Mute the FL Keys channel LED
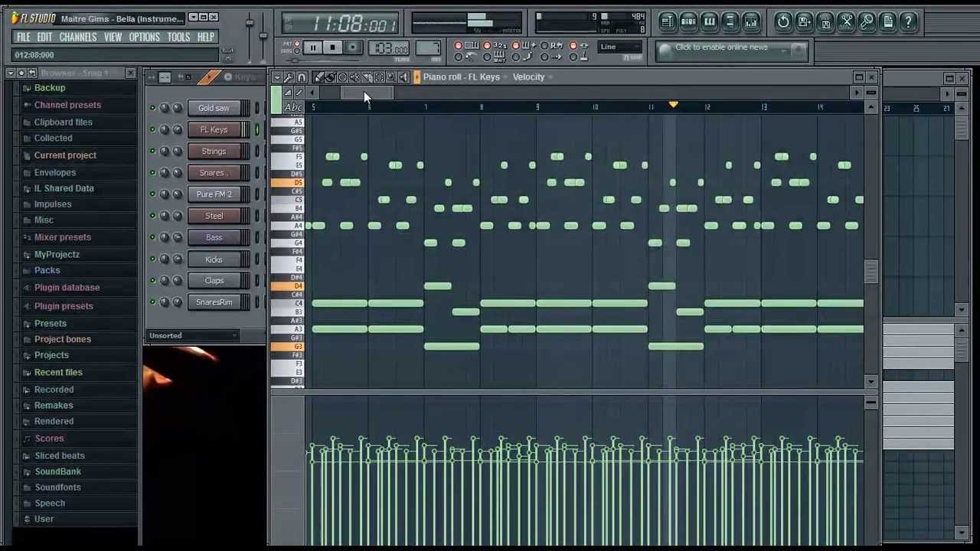The width and height of the screenshot is (980, 551). [x=152, y=129]
